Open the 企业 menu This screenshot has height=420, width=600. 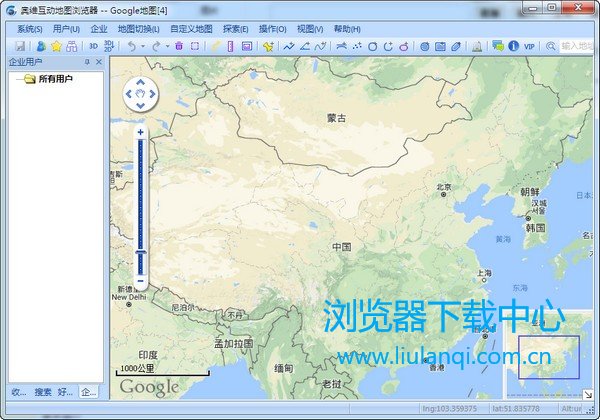click(99, 29)
